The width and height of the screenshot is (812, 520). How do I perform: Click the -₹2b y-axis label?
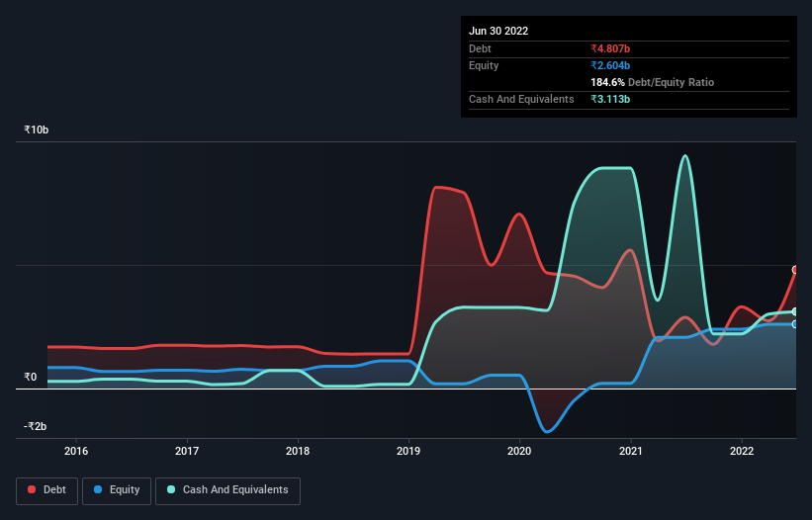[36, 426]
